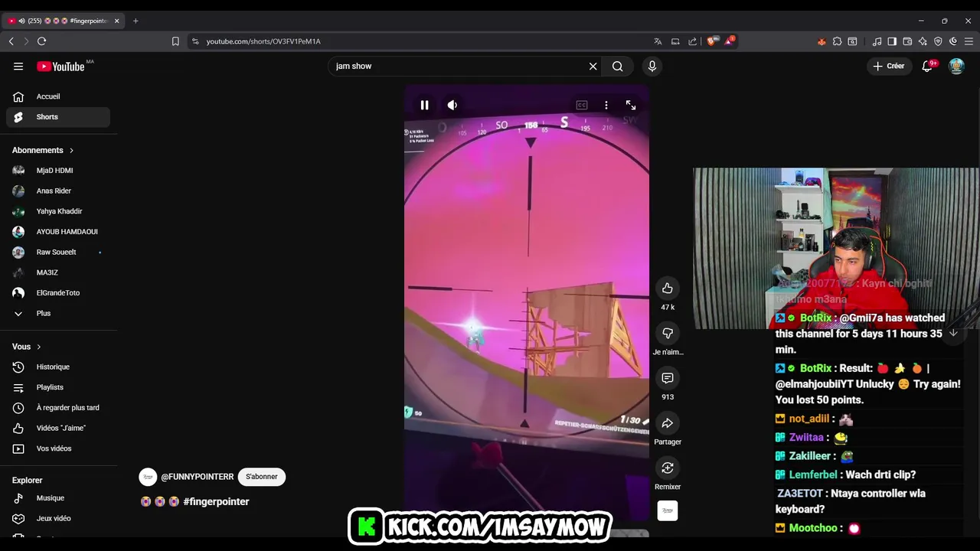Focus the search field containing jam show

458,66
